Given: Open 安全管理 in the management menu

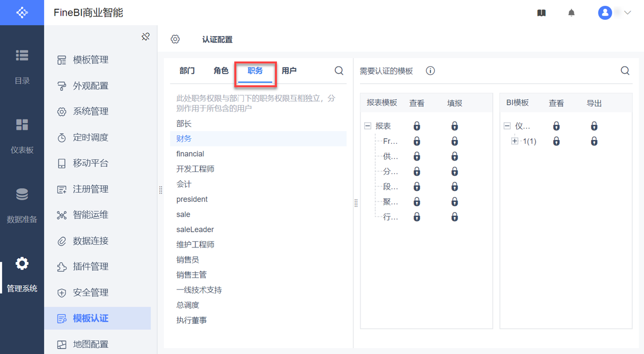Looking at the screenshot, I should (91, 293).
